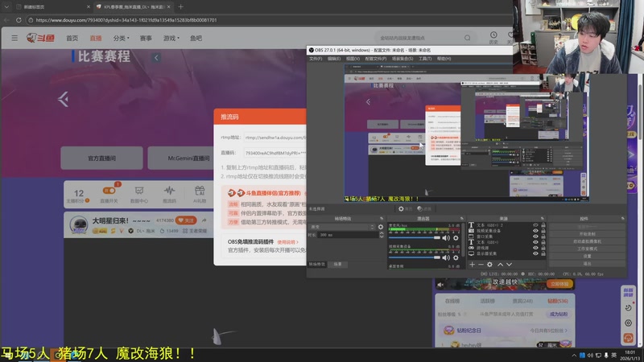Move source up in OBS list
This screenshot has height=362, width=644.
(500, 265)
